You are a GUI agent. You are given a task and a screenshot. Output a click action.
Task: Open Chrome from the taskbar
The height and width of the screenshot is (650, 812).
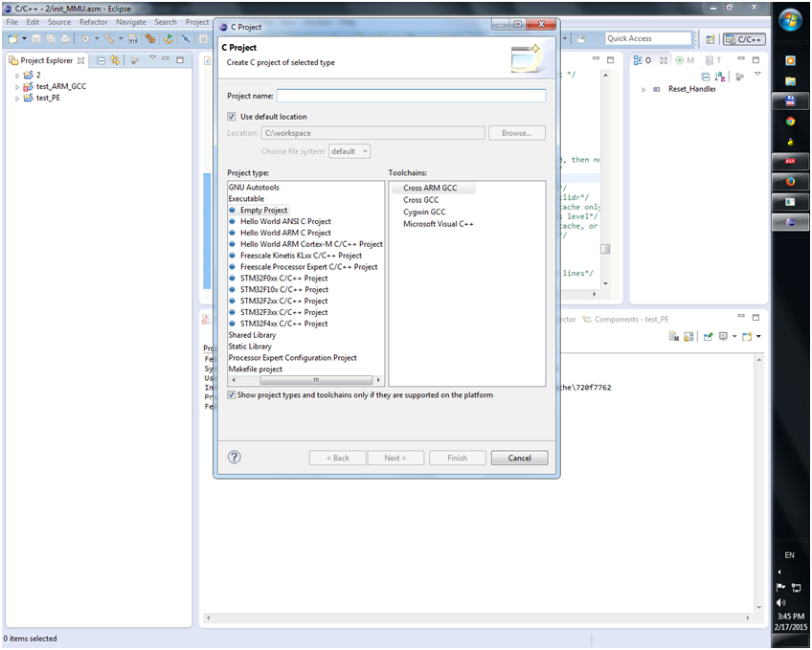click(x=790, y=122)
